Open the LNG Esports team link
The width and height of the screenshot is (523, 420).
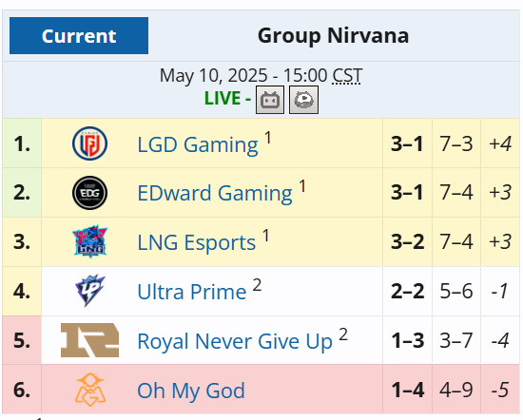coord(197,242)
